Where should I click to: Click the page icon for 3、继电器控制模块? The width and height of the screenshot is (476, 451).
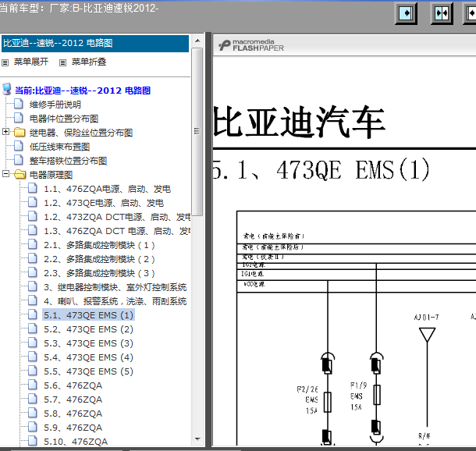[x=33, y=286]
